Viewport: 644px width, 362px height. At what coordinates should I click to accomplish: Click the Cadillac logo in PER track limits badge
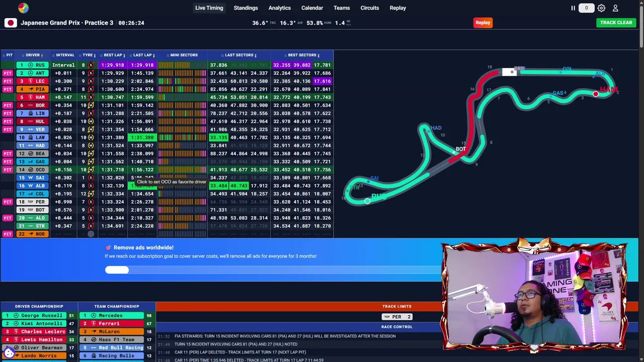click(387, 317)
